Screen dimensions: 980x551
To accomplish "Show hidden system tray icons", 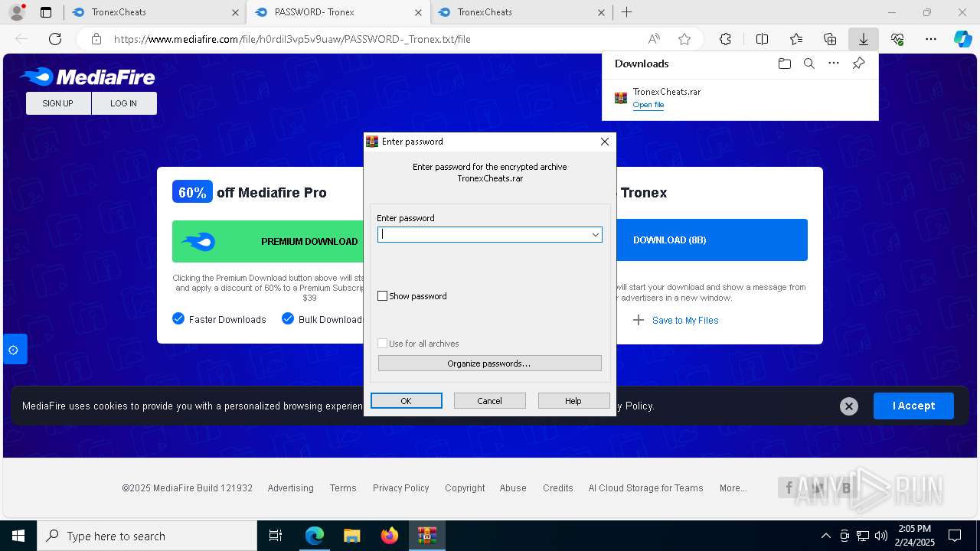I will click(x=825, y=536).
